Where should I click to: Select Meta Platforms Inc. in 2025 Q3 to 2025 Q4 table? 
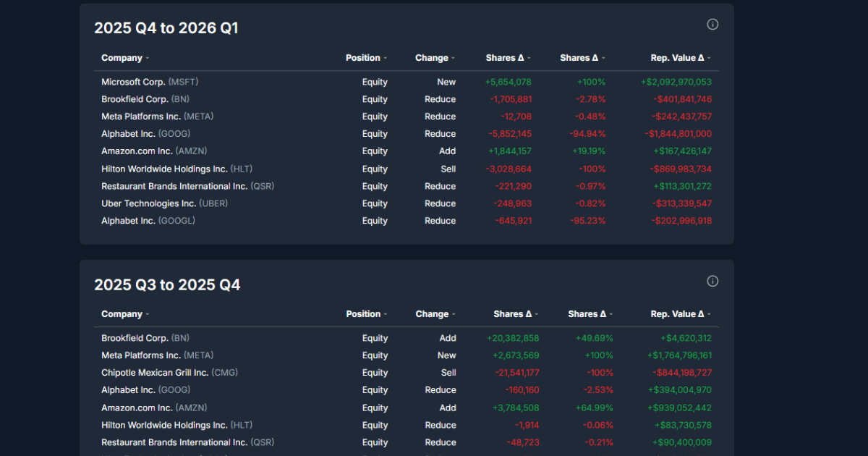407,355
